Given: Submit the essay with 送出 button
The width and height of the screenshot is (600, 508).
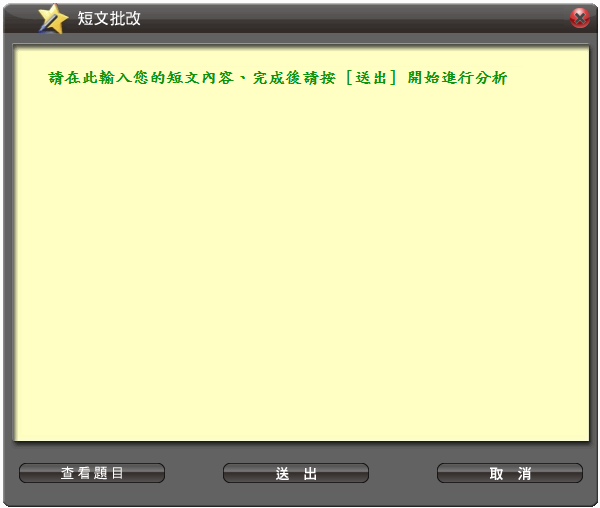Looking at the screenshot, I should [x=296, y=473].
